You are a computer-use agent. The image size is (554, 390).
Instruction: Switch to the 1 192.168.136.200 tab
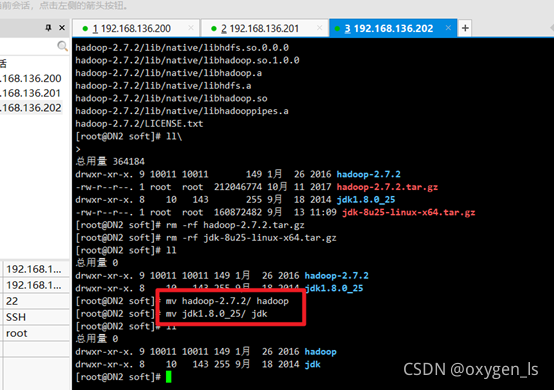136,28
